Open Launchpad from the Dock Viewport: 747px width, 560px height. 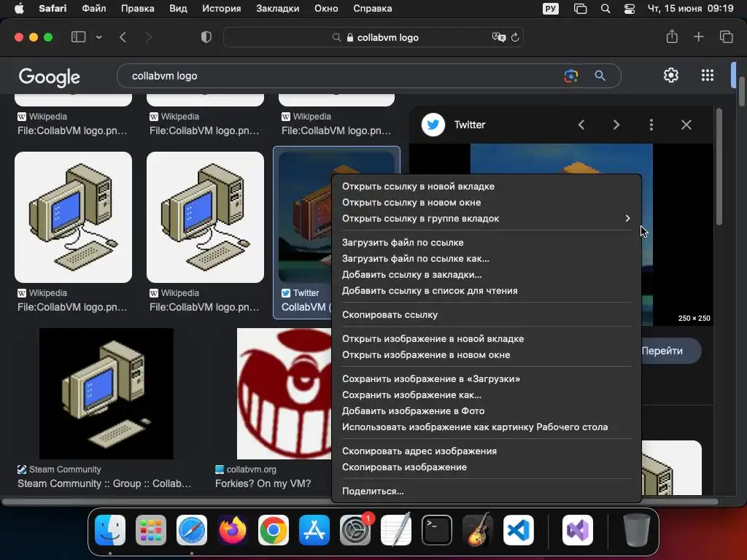click(x=151, y=530)
